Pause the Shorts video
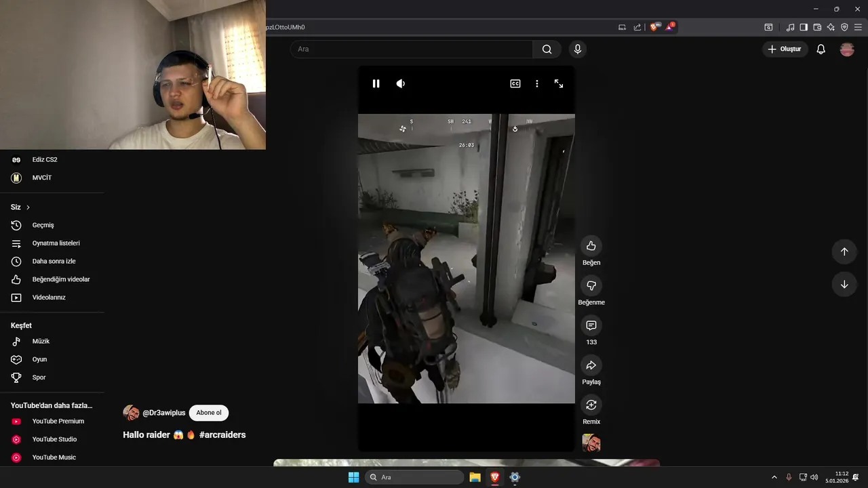868x488 pixels. pyautogui.click(x=376, y=83)
